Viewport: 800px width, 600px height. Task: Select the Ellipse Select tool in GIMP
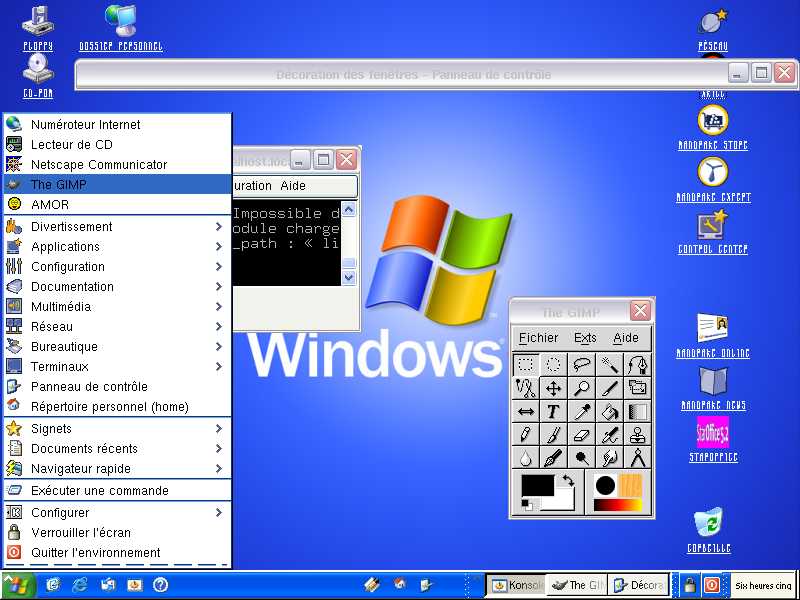(x=554, y=364)
